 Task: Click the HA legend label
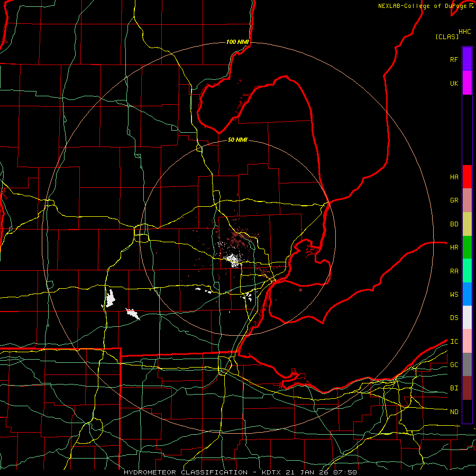pyautogui.click(x=454, y=177)
